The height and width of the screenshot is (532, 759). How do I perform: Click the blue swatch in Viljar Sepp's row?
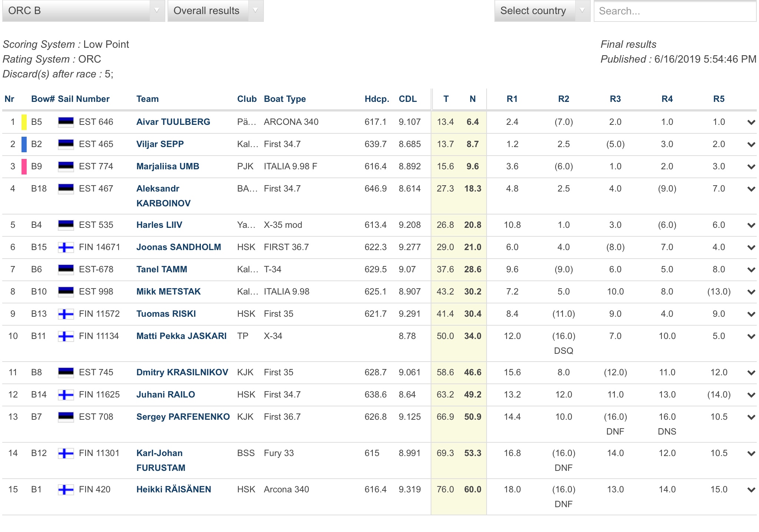(24, 144)
